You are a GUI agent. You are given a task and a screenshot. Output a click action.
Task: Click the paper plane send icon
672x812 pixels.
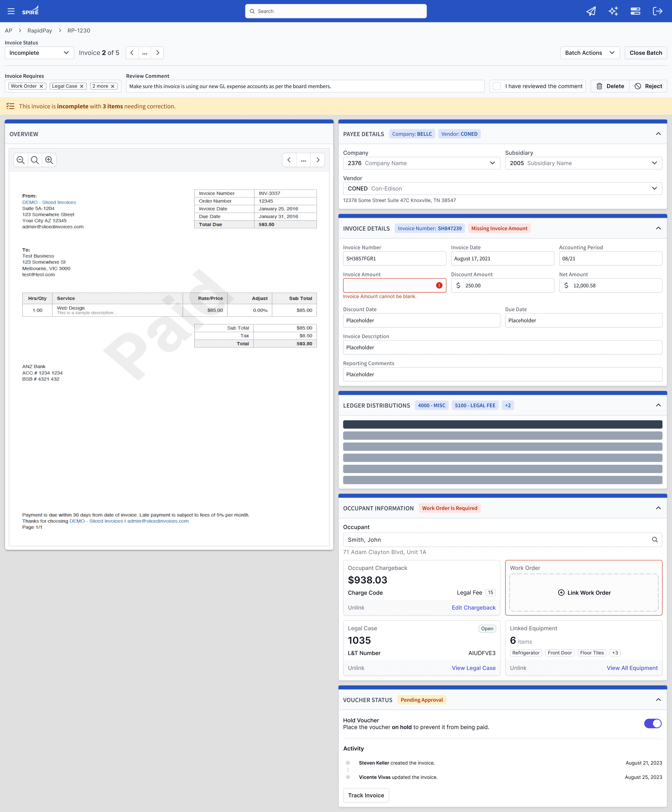click(x=591, y=11)
